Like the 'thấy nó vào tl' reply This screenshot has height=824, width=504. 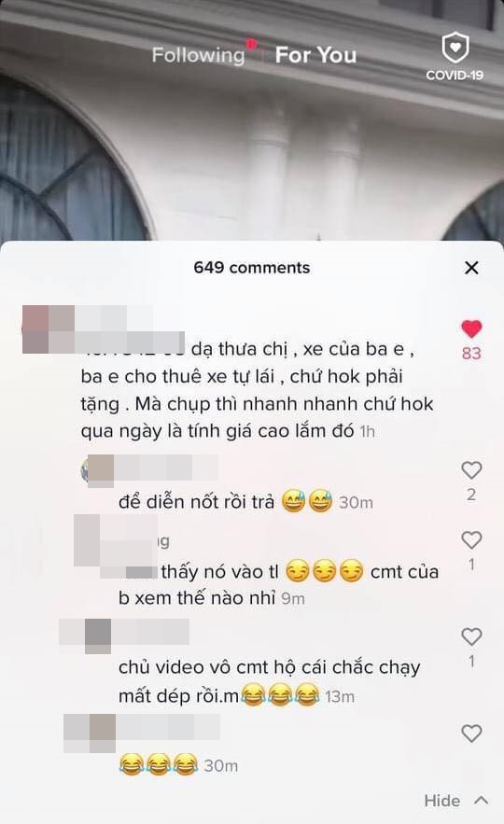[471, 540]
